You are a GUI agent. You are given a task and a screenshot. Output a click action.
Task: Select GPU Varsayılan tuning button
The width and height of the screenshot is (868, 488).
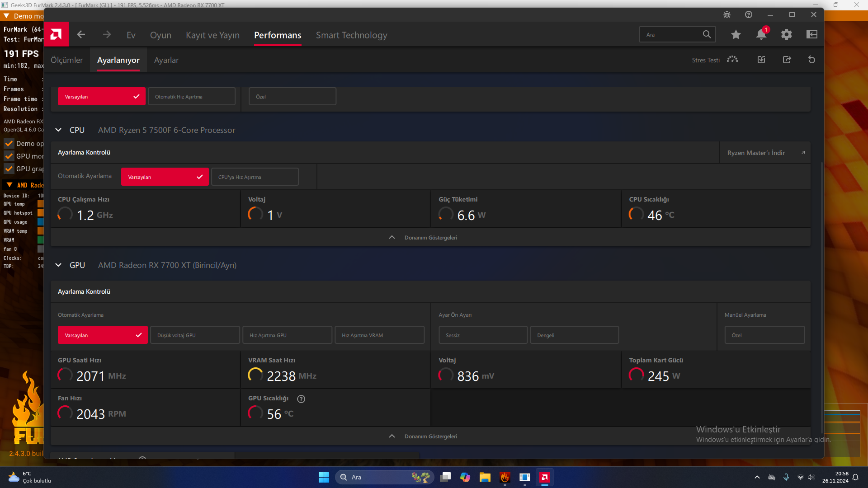pyautogui.click(x=103, y=335)
